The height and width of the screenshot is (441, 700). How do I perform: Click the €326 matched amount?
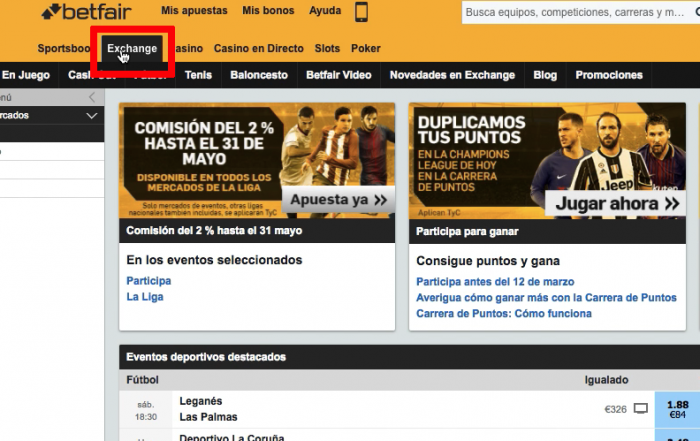tap(616, 409)
